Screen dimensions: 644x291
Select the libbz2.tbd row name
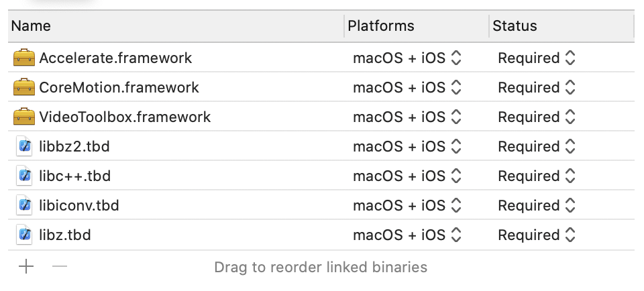(74, 147)
